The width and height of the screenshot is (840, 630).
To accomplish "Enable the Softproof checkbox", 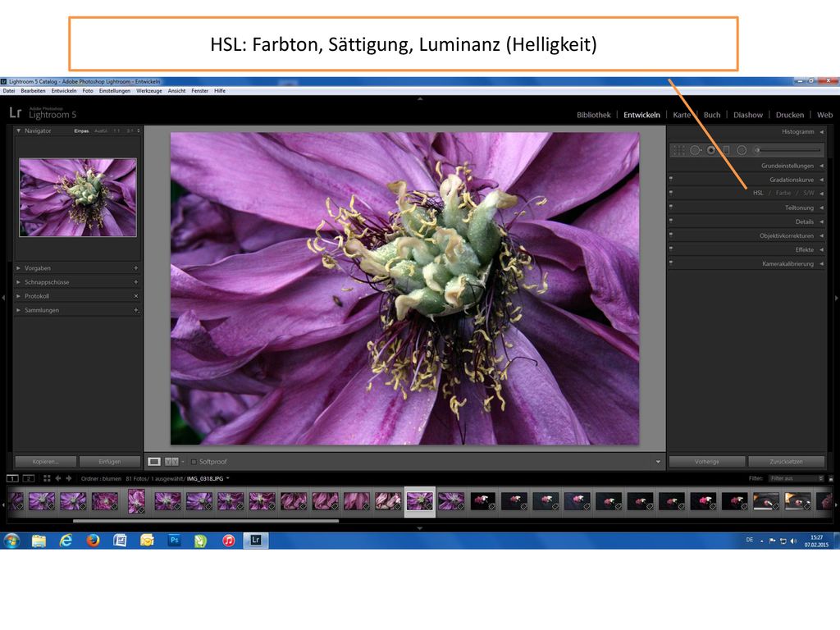I will [x=194, y=462].
